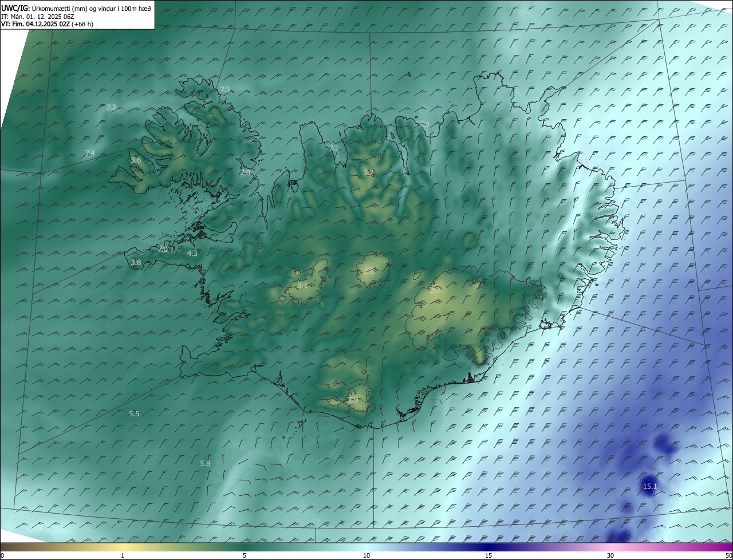The image size is (733, 560).
Task: Click the "5" tick label on the color scale
Action: (x=245, y=555)
